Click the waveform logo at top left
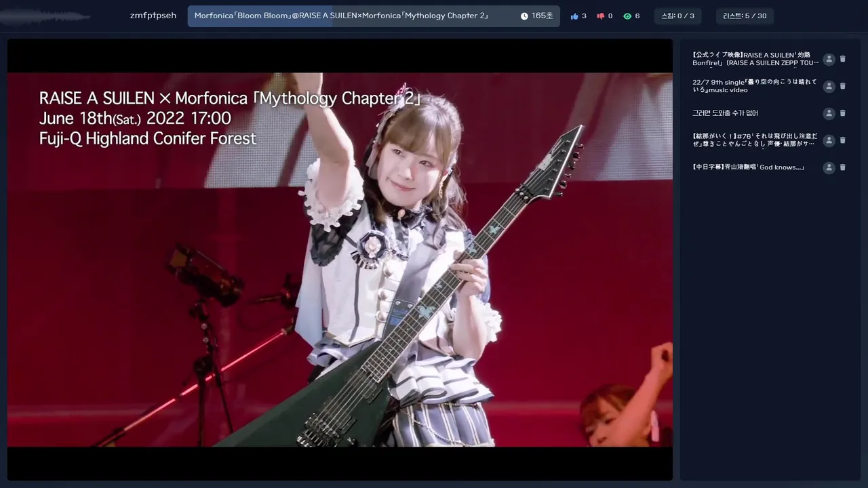Image resolution: width=868 pixels, height=488 pixels. 46,16
